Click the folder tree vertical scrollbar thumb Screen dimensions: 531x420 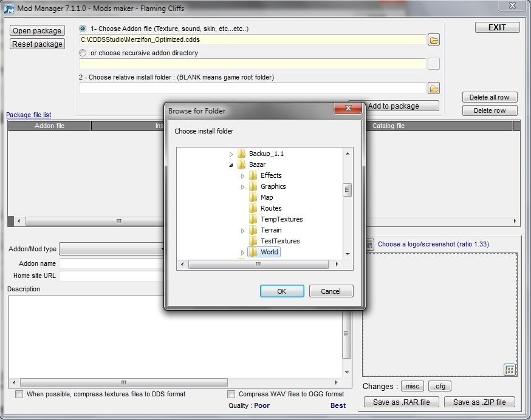tap(348, 189)
